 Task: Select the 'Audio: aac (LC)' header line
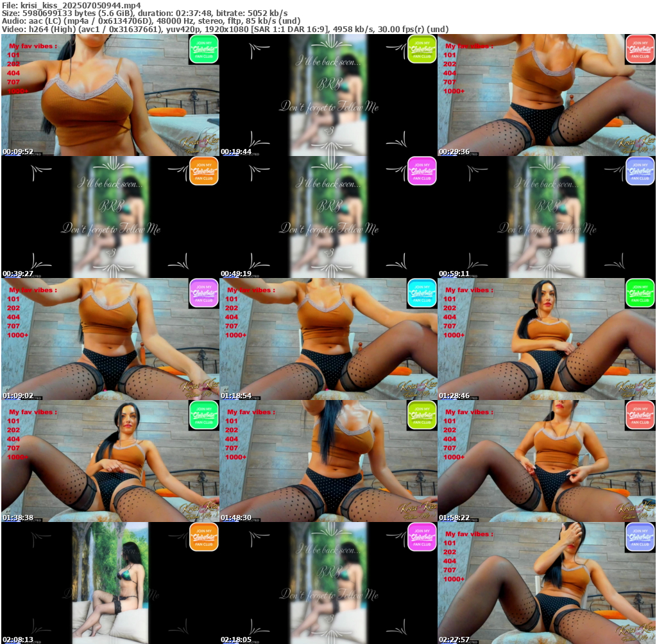coord(151,21)
